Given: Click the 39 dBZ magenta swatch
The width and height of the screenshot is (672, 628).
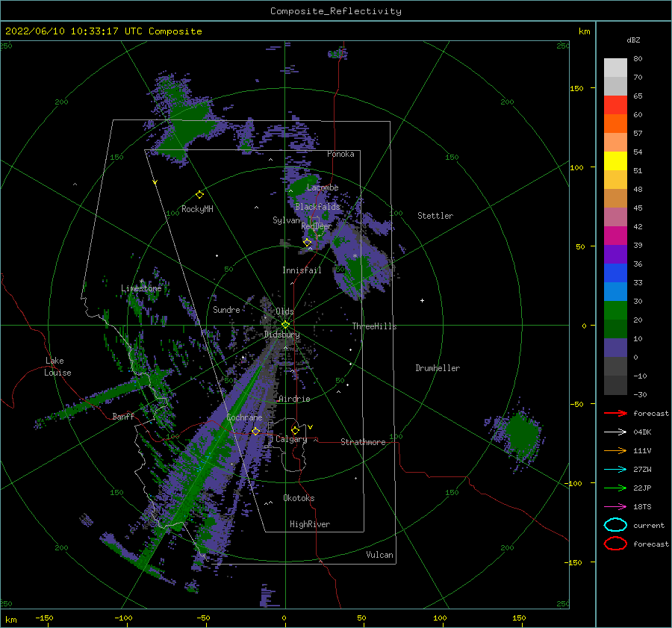Looking at the screenshot, I should click(615, 236).
